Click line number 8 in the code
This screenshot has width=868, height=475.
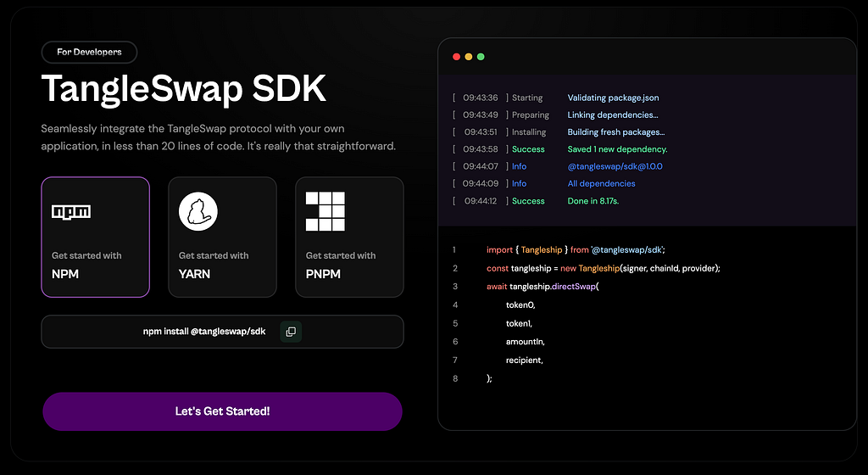(455, 378)
